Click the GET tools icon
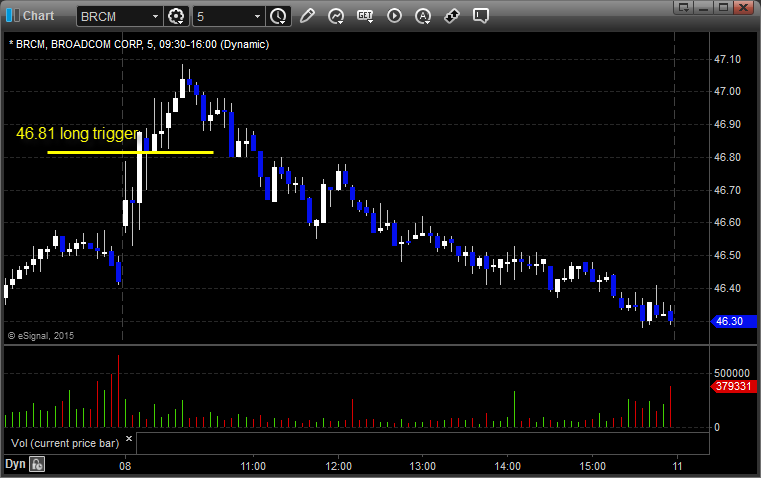Viewport: 761px width, 478px height. (x=365, y=16)
